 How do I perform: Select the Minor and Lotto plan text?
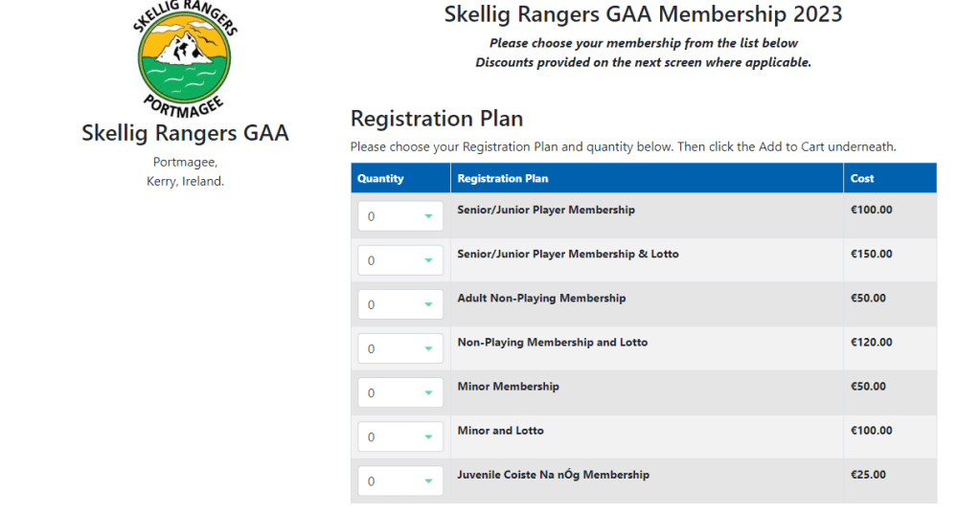click(x=500, y=431)
